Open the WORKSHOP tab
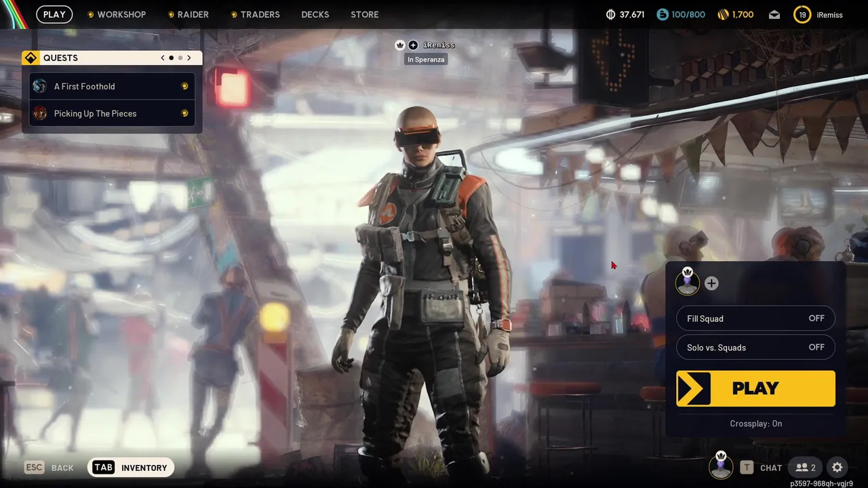The width and height of the screenshot is (868, 488). (117, 14)
